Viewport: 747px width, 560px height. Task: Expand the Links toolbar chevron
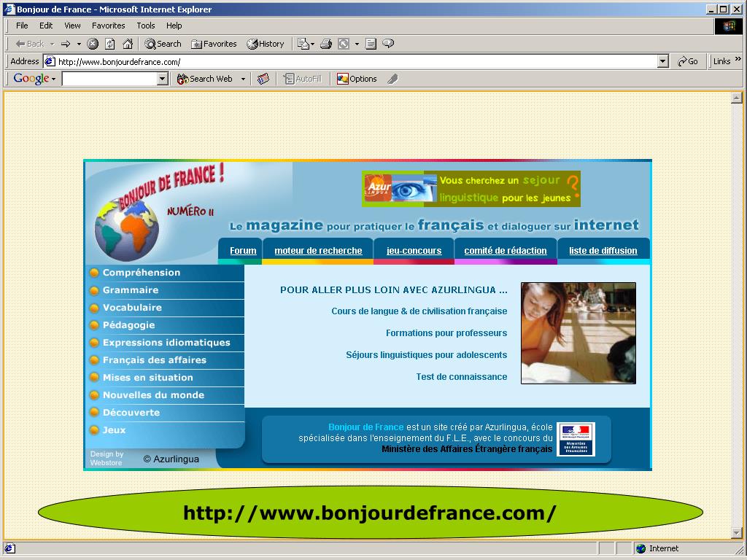coord(738,59)
